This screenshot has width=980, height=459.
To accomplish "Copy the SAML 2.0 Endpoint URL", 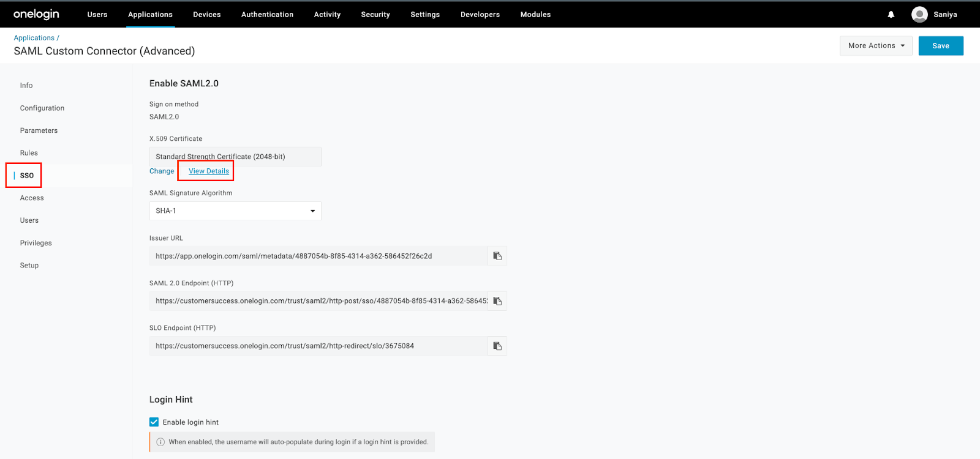I will click(x=497, y=301).
